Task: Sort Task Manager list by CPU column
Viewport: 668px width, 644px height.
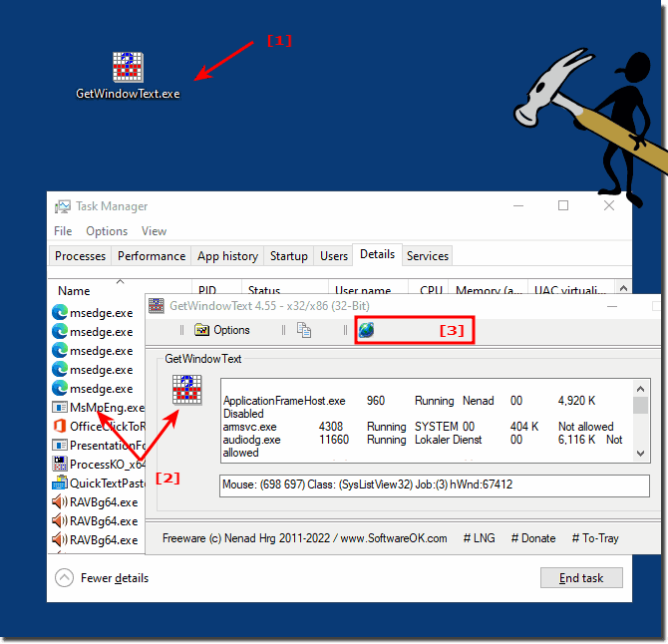Action: click(x=429, y=287)
